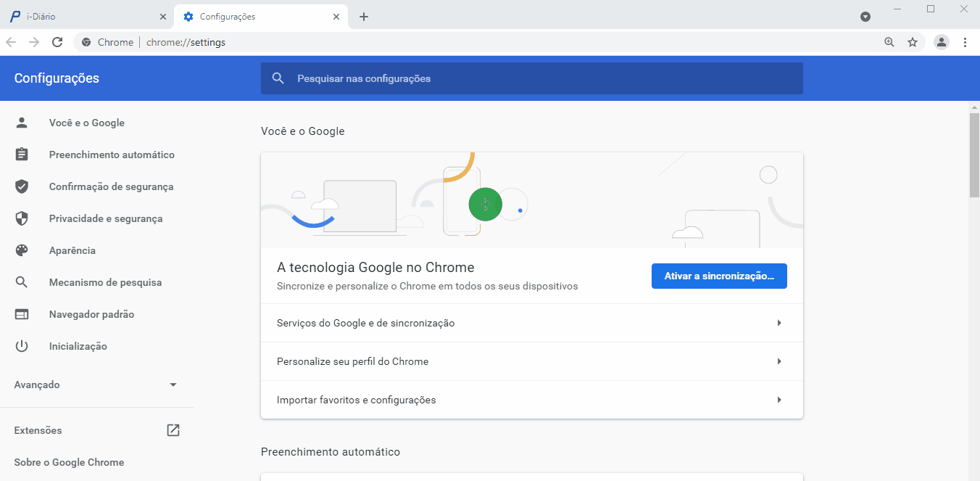This screenshot has height=481, width=980.
Task: Open the Extensões link
Action: 38,430
